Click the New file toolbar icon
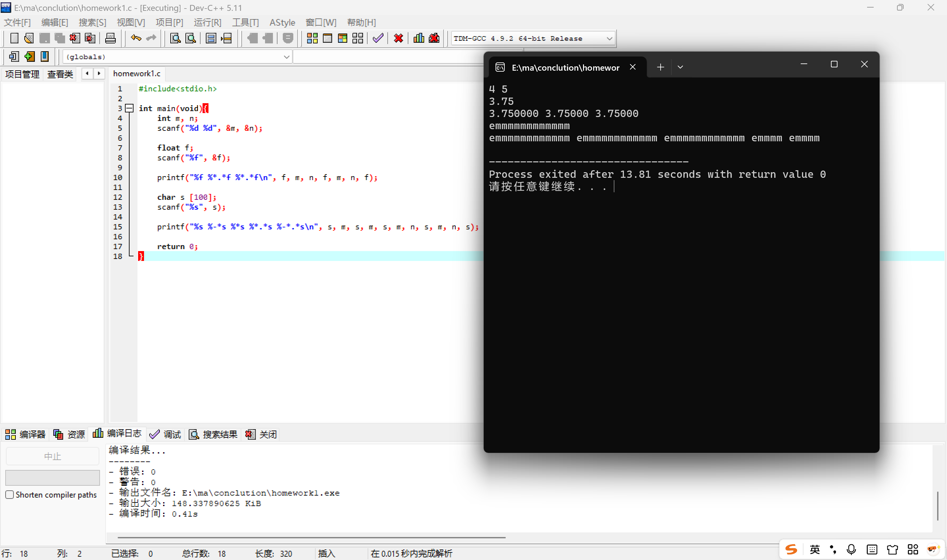This screenshot has height=560, width=947. (x=14, y=38)
